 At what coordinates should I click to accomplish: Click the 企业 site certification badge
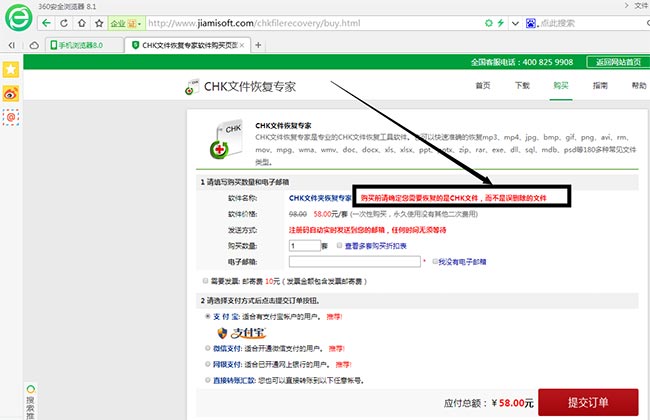point(126,24)
